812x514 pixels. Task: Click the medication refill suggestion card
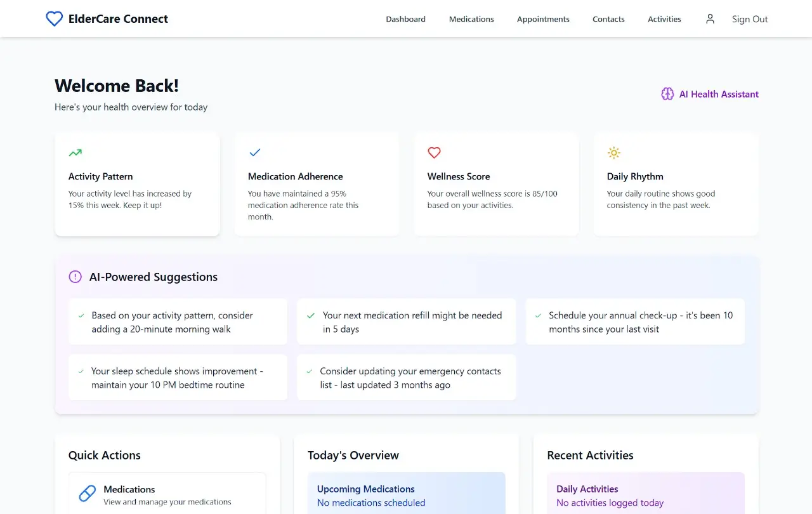click(406, 321)
